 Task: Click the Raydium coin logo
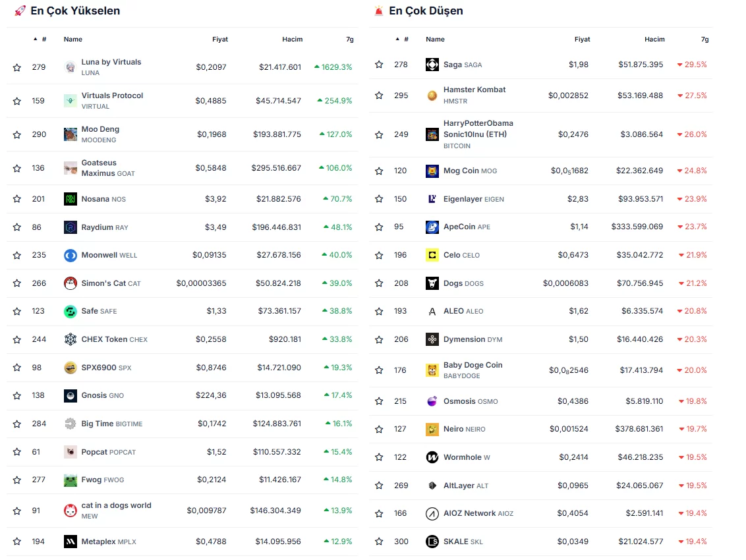71,227
